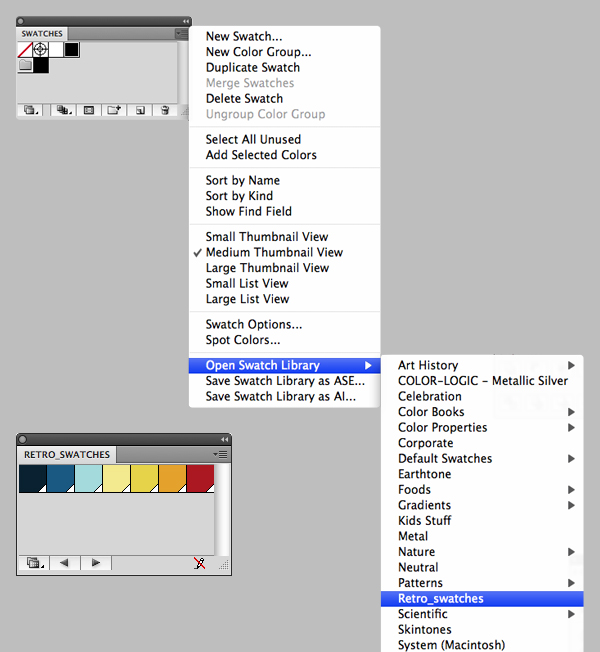Open Skintones swatch library
Viewport: 600px width, 652px height.
[482, 630]
